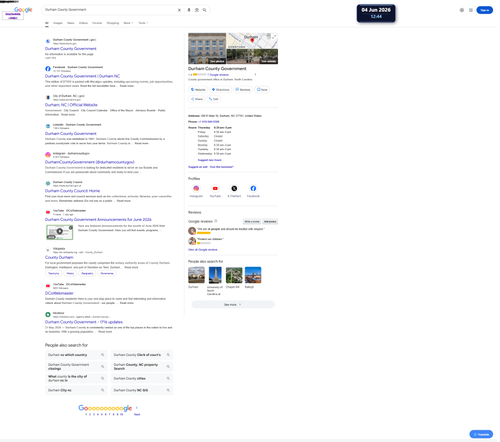Viewport: 500px width, 442px height.
Task: Play the June 2026 Announcements video thumbnail
Action: click(60, 232)
